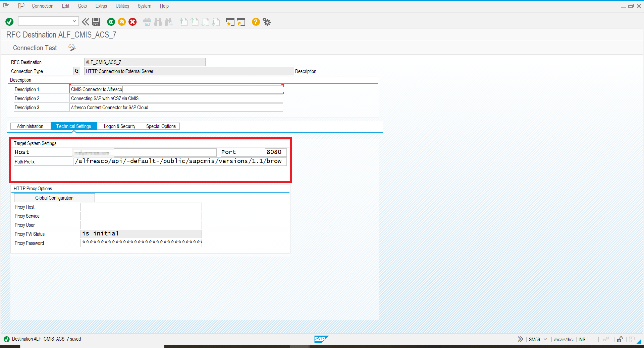The height and width of the screenshot is (348, 644).
Task: Click the Display/Change glasses-pencil icon
Action: tap(72, 48)
